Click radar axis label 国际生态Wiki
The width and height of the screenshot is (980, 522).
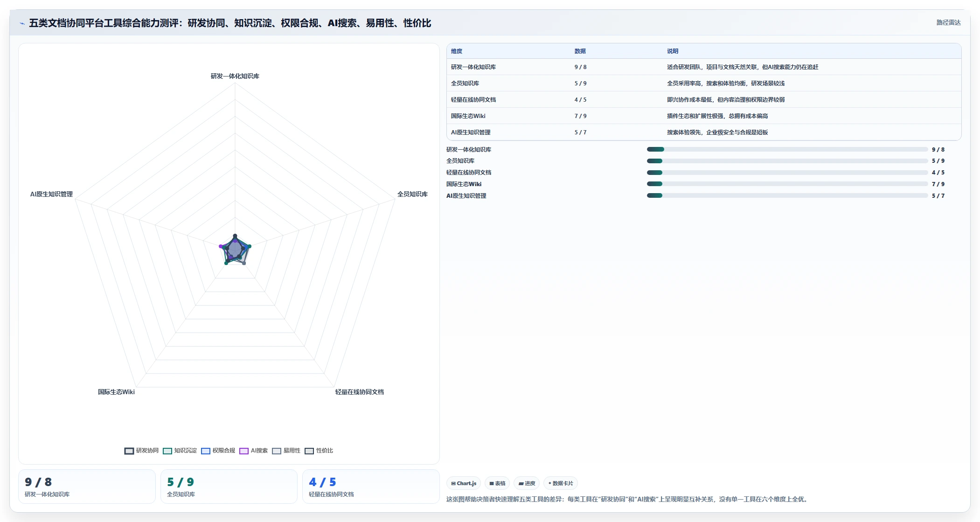116,392
